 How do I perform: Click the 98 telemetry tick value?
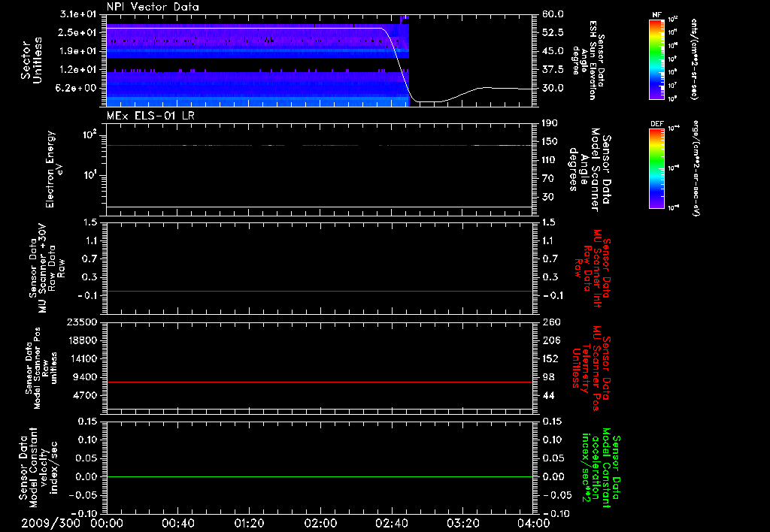(x=548, y=377)
